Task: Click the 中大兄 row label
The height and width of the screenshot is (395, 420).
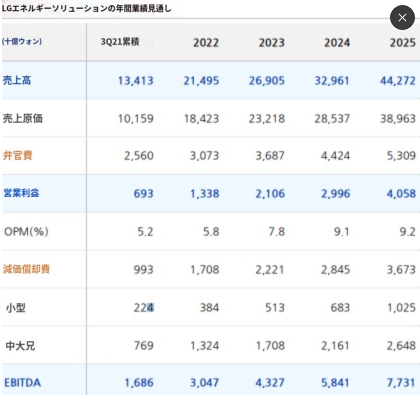Action: tap(20, 346)
